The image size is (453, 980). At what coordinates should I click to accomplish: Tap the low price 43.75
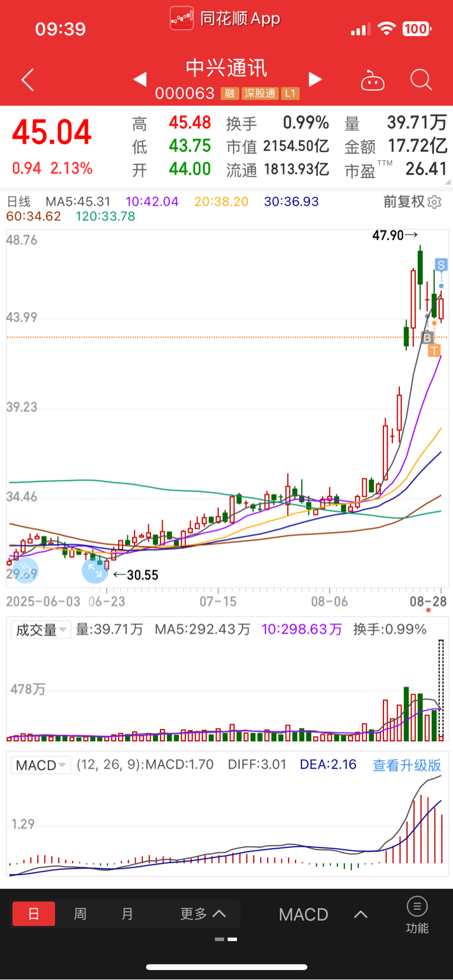[190, 146]
